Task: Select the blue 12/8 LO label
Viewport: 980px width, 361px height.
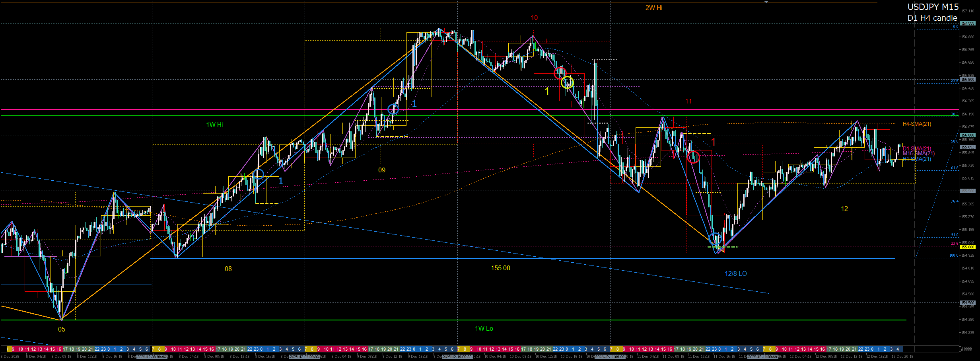Action: [735, 274]
